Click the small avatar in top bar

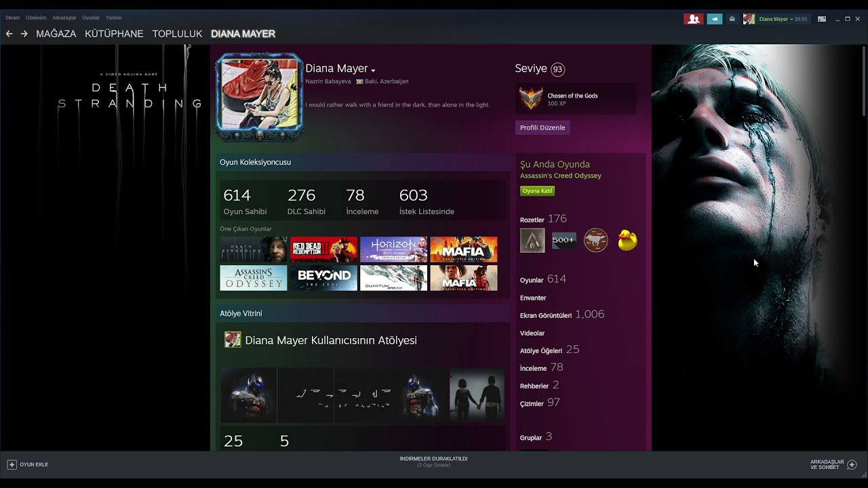[749, 19]
